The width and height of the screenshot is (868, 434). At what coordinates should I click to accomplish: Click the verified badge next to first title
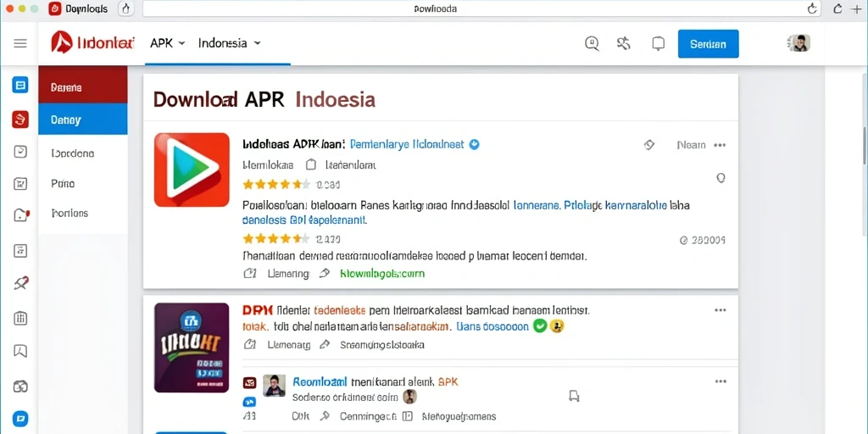tap(474, 144)
